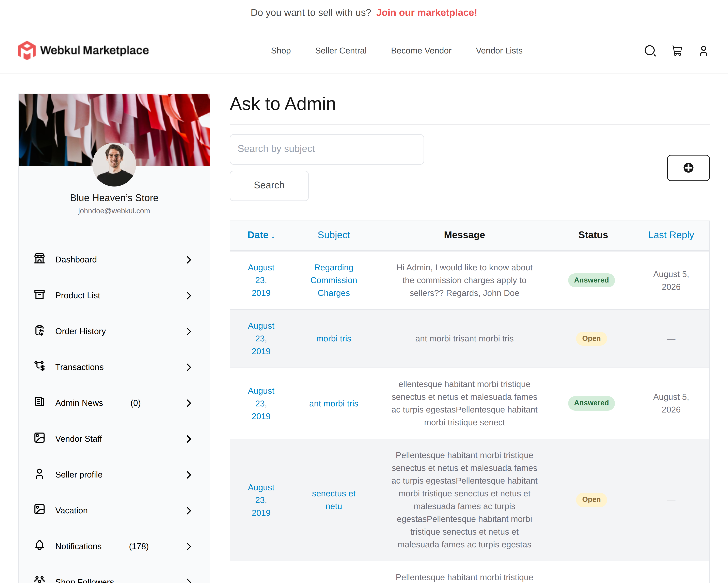
Task: Click Open badge in 'morbi tris' row
Action: coord(591,339)
